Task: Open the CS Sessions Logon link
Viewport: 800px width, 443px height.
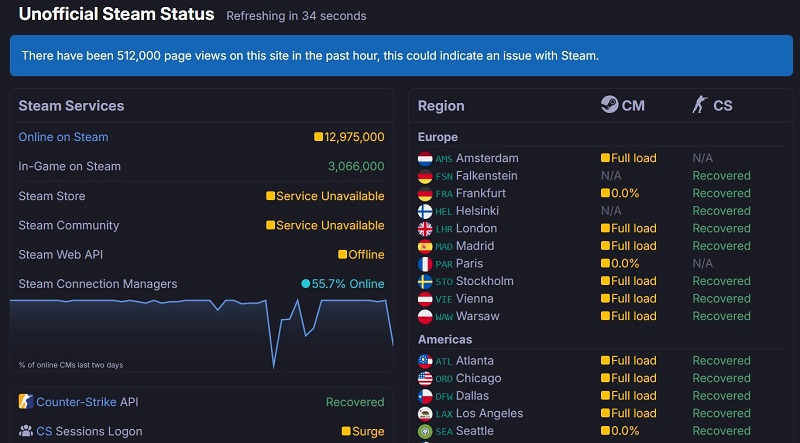Action: [44, 432]
